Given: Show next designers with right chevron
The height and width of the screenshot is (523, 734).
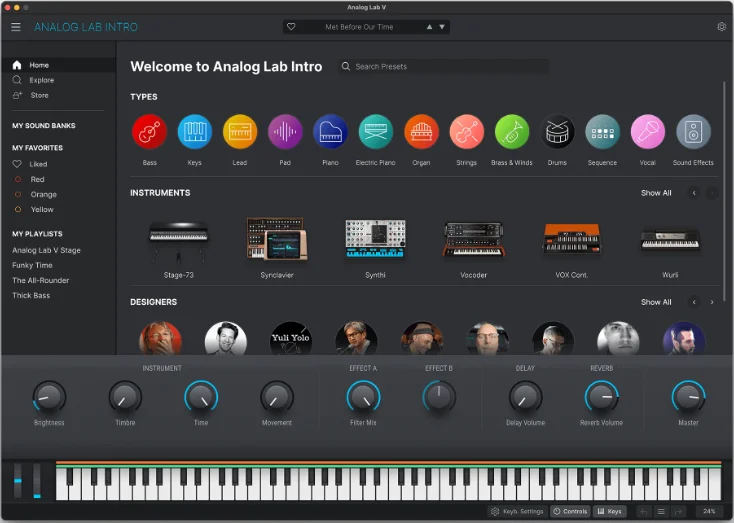Looking at the screenshot, I should [x=712, y=302].
